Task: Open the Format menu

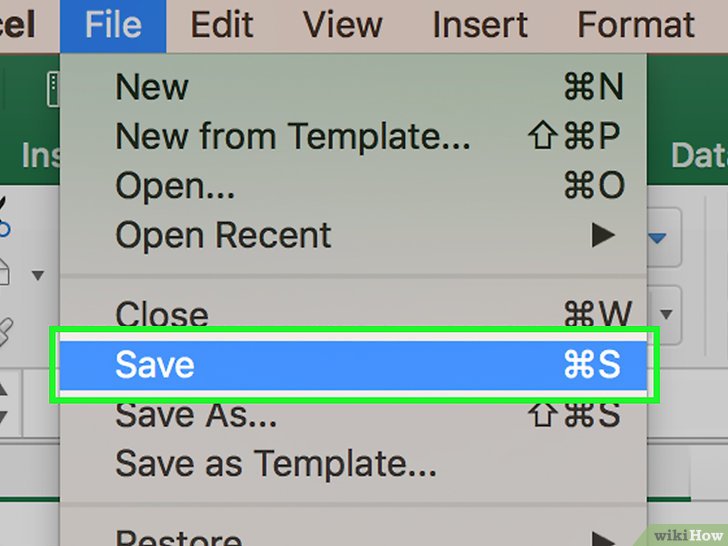Action: click(x=636, y=26)
